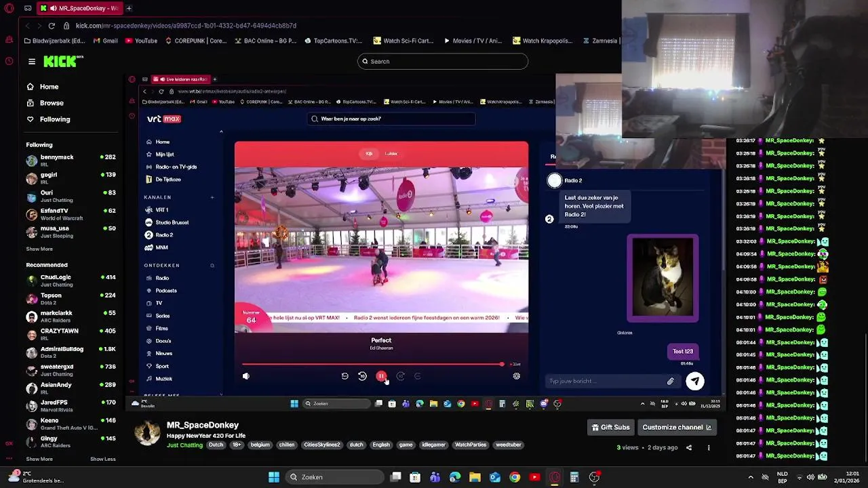Viewport: 868px width, 488px height.
Task: Open VRT MAX player settings gear
Action: (516, 376)
